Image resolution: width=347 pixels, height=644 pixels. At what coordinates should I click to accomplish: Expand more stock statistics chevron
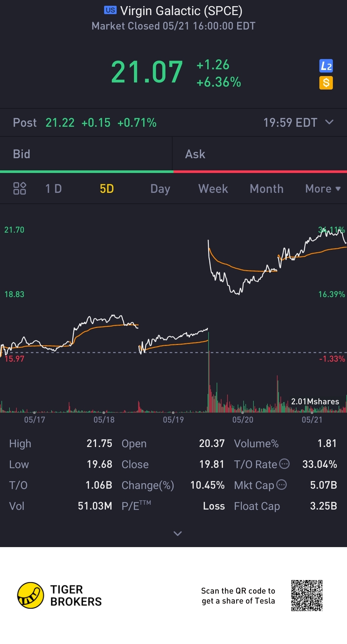[x=178, y=533]
